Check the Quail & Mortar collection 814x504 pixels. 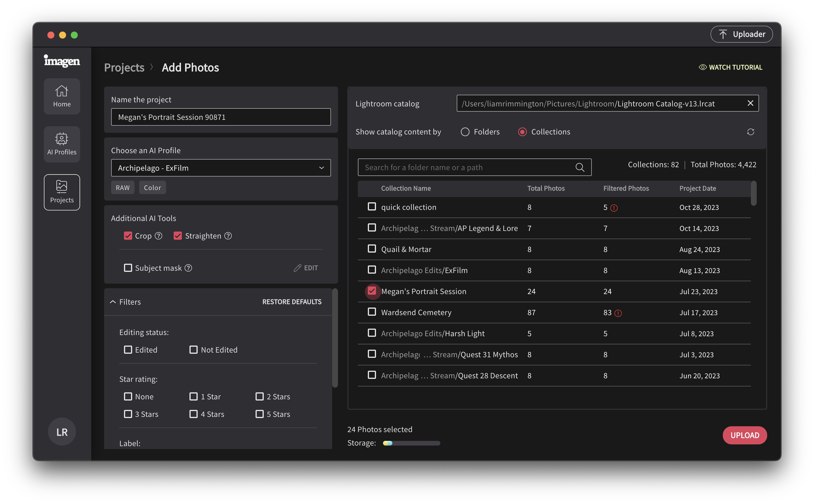pos(372,249)
